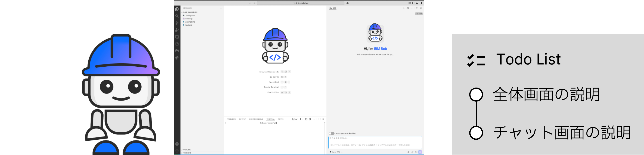
Task: Switch to the TERMINAL tab
Action: pos(270,119)
